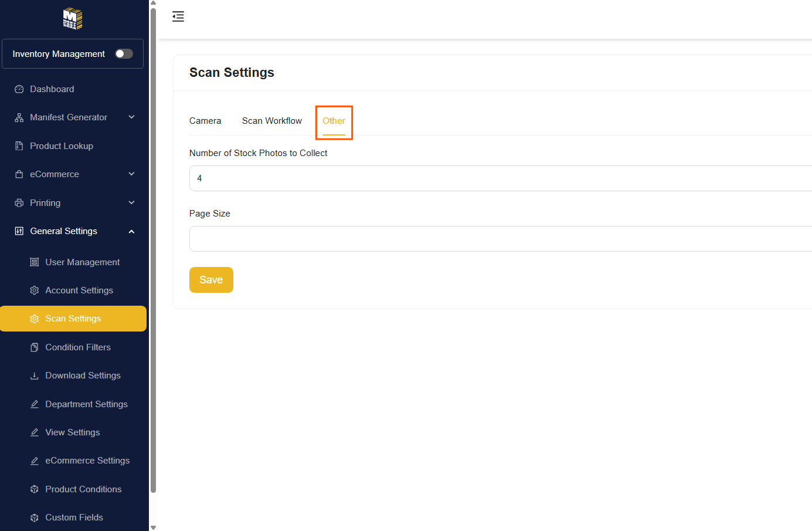Open Department Settings in sidebar
The height and width of the screenshot is (531, 812).
[x=86, y=404]
